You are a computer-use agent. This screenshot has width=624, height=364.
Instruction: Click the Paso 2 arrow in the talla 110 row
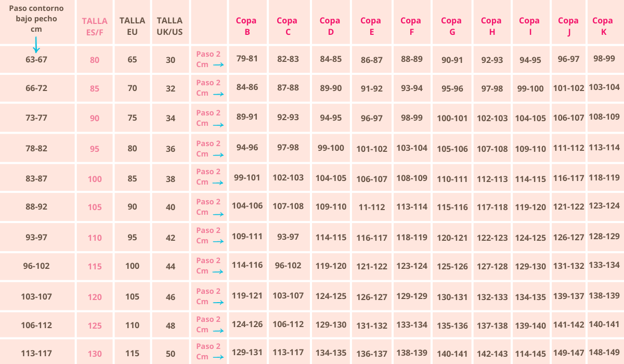218,242
